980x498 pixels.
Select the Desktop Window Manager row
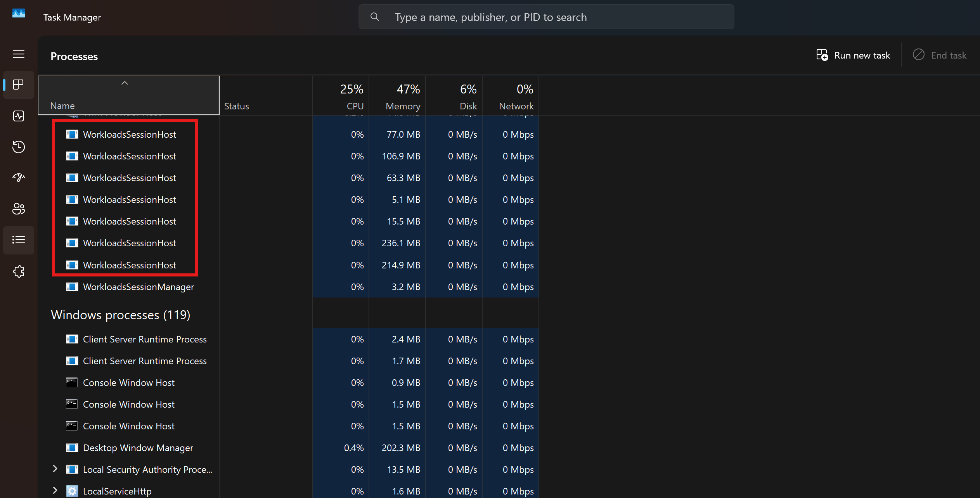289,448
